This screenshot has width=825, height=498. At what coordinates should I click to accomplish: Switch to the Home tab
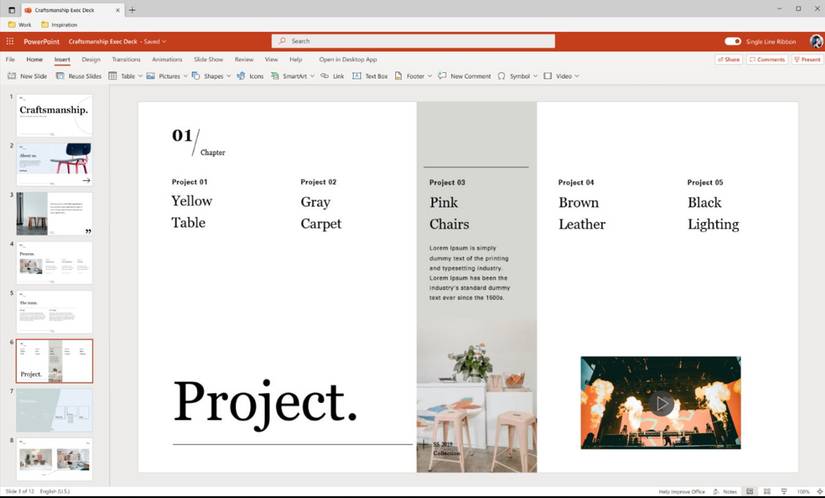(x=35, y=59)
